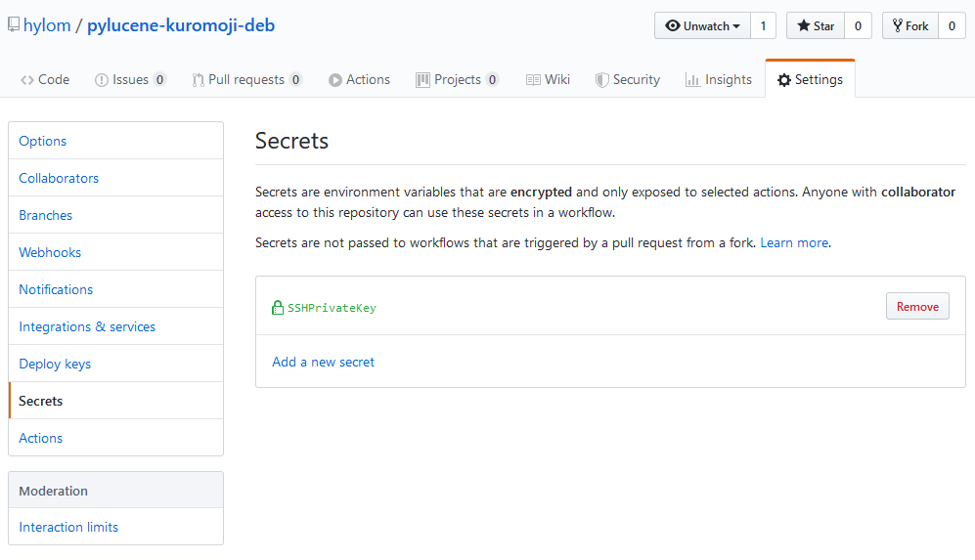Open the Projects tab
Image resolution: width=975 pixels, height=560 pixels.
tap(457, 80)
